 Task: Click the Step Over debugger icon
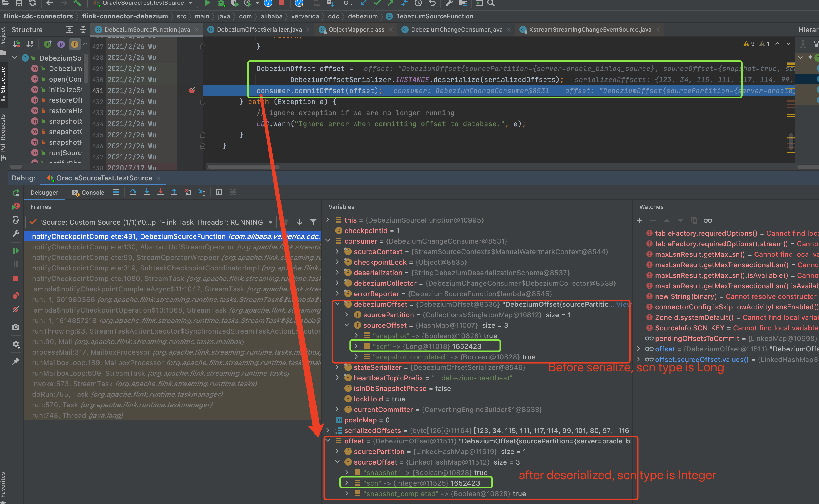coord(133,192)
